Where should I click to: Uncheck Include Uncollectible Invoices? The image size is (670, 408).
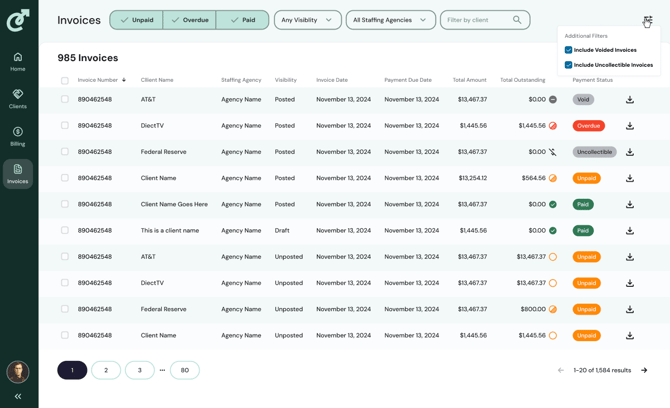click(x=569, y=65)
